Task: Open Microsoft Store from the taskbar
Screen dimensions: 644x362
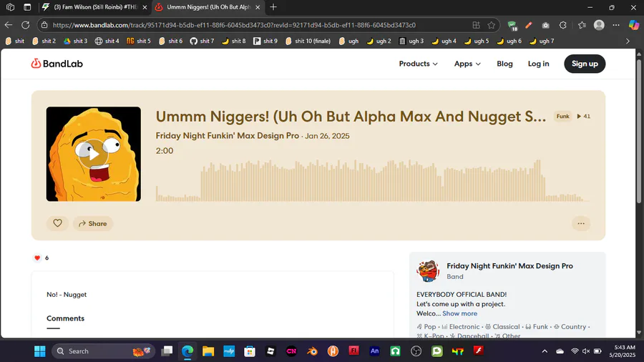Action: coord(249,351)
